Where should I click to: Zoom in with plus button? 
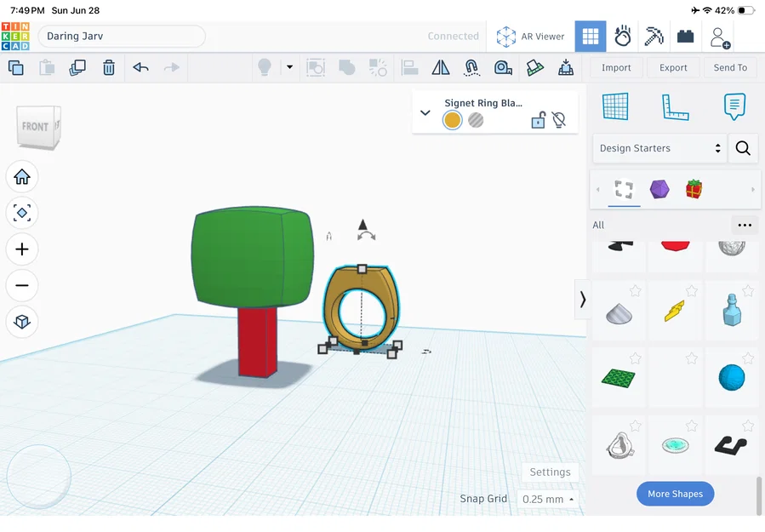pos(22,249)
